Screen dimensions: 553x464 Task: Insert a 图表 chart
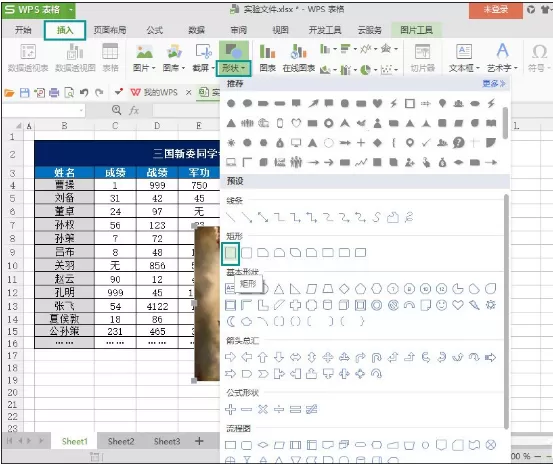coord(267,58)
